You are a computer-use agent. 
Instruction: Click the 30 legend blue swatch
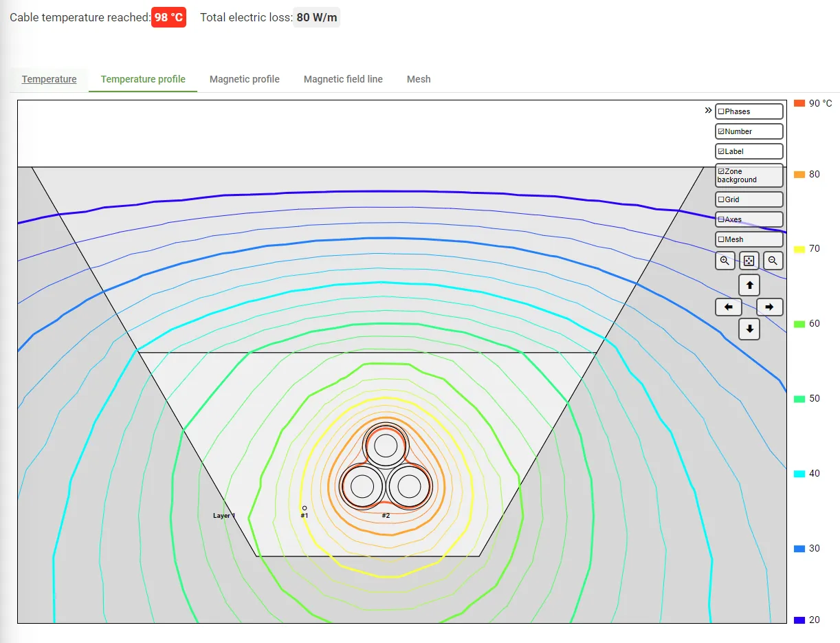[x=799, y=549]
